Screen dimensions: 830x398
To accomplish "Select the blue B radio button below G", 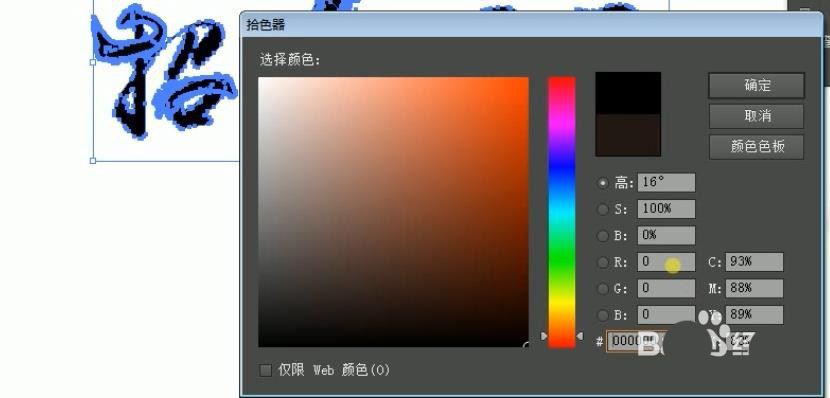I will click(602, 315).
